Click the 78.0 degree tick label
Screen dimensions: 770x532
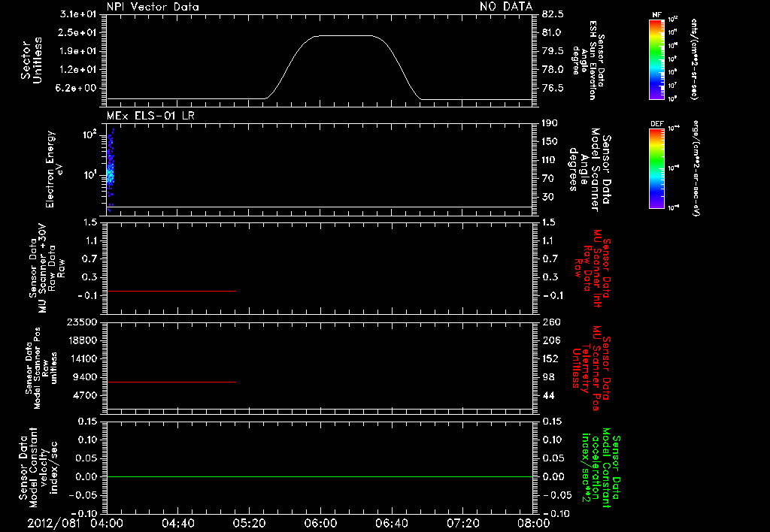pos(553,69)
